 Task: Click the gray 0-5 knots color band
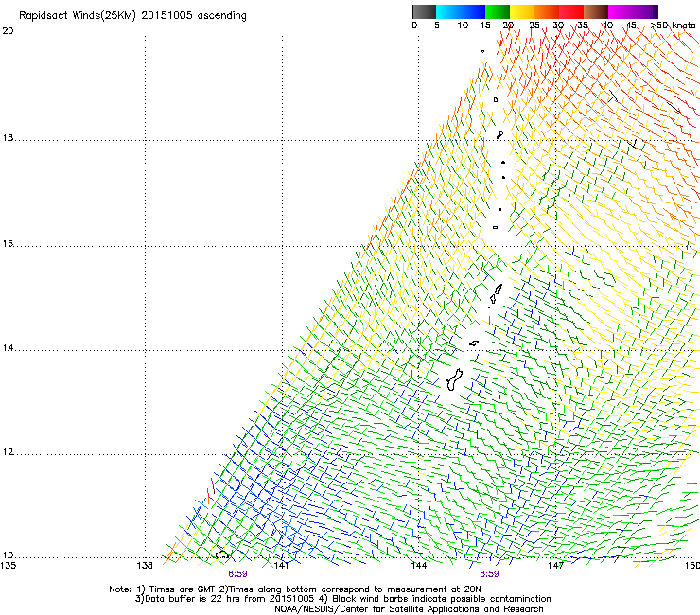click(424, 11)
